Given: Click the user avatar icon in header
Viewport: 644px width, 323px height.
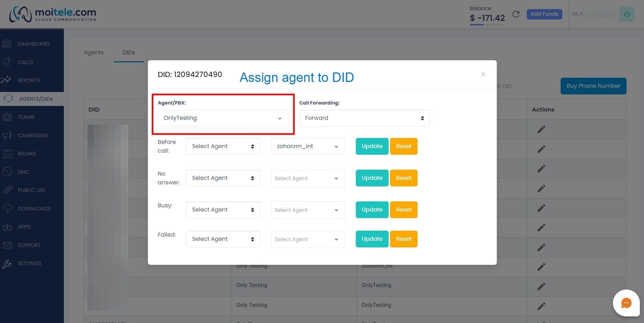Looking at the screenshot, I should click(627, 14).
